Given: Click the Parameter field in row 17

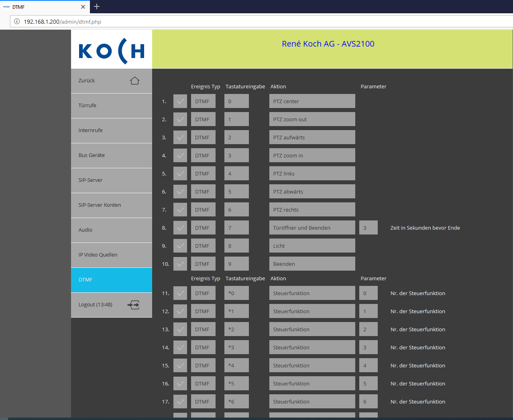Looking at the screenshot, I should point(368,402).
